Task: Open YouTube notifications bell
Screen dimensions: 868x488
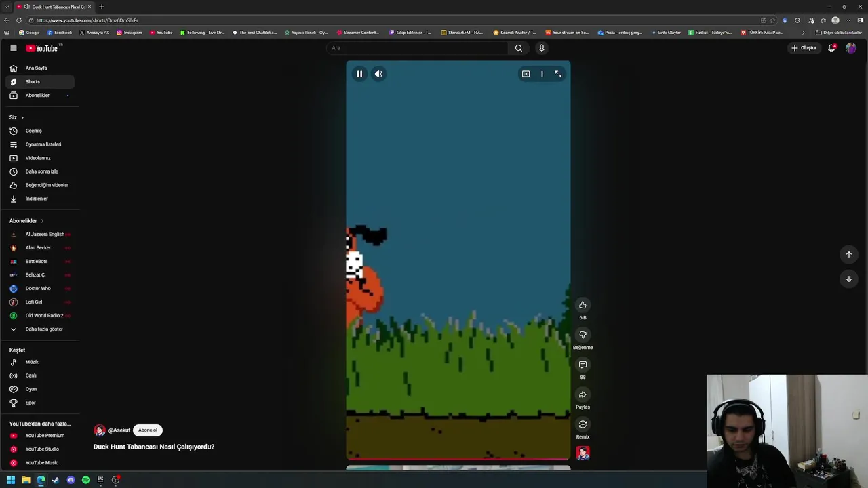Action: (832, 48)
